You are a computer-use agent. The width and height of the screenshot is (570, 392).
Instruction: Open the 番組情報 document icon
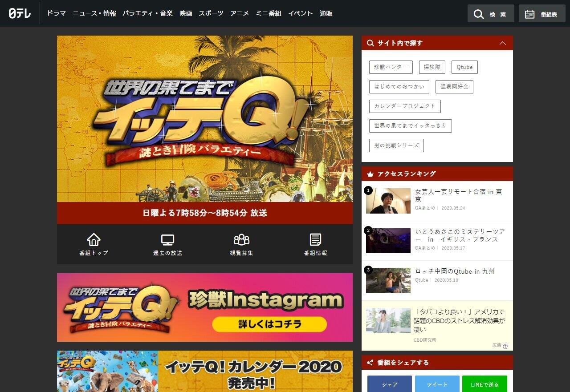tap(315, 240)
